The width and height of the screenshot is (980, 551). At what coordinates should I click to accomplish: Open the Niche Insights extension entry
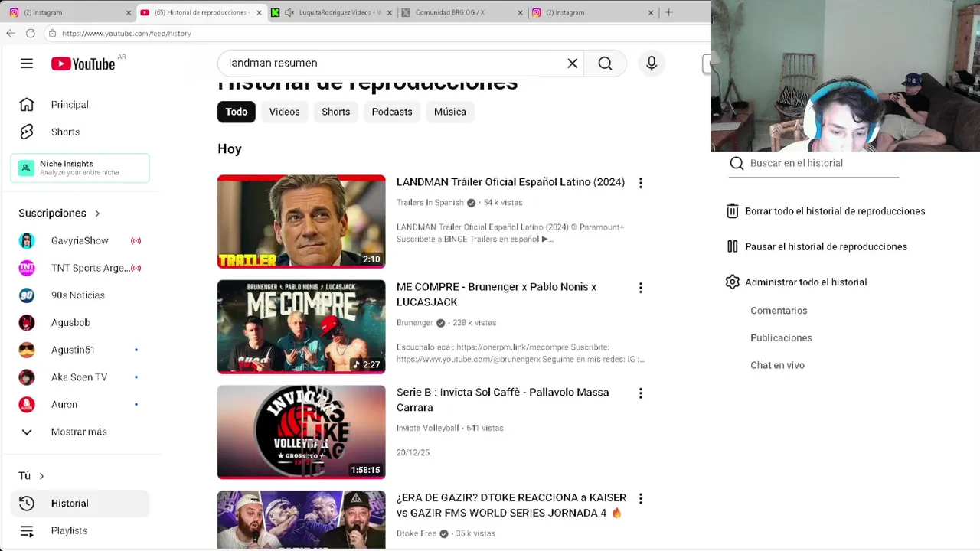(x=80, y=168)
